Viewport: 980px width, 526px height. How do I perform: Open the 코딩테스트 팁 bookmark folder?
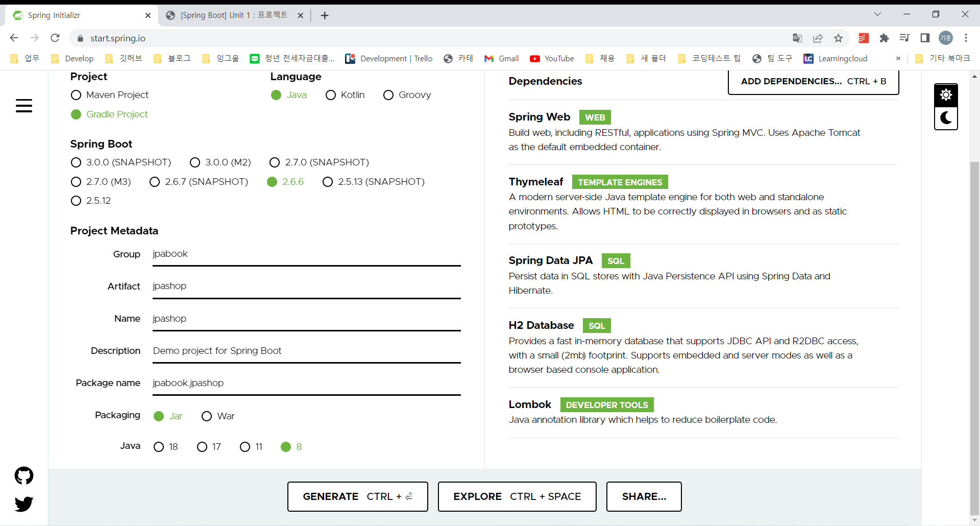[709, 58]
